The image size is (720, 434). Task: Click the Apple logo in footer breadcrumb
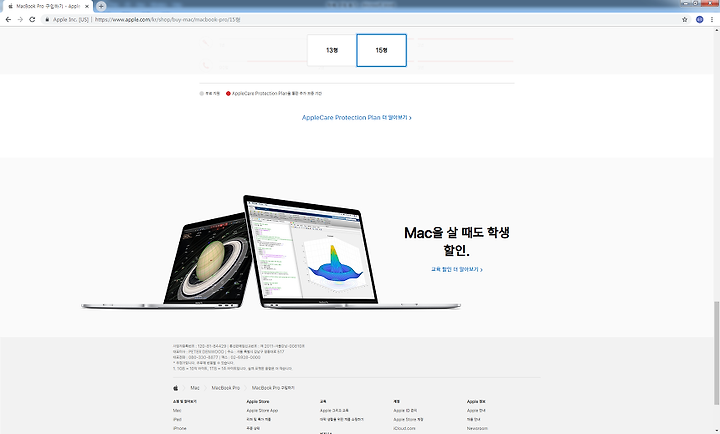pos(175,388)
